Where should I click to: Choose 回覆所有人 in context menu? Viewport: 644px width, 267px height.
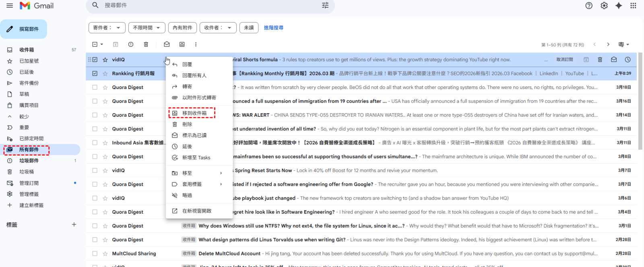(199, 75)
